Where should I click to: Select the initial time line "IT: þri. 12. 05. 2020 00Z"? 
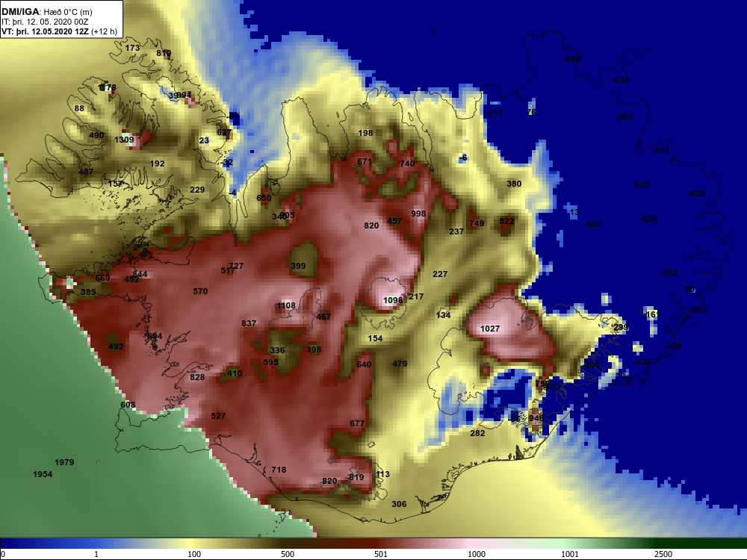pos(45,22)
